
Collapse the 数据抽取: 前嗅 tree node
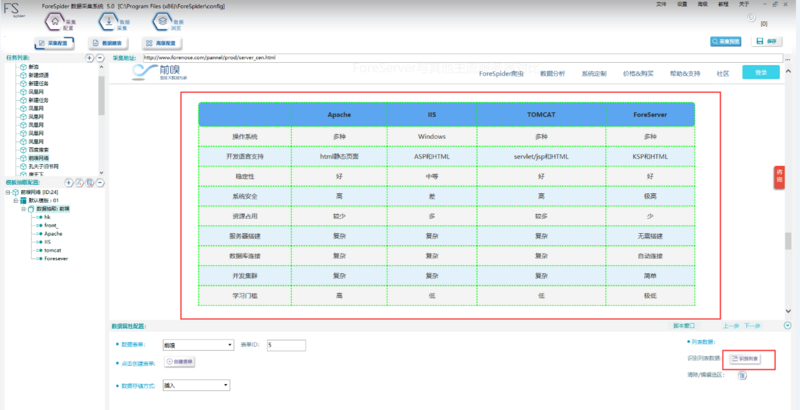click(x=23, y=209)
